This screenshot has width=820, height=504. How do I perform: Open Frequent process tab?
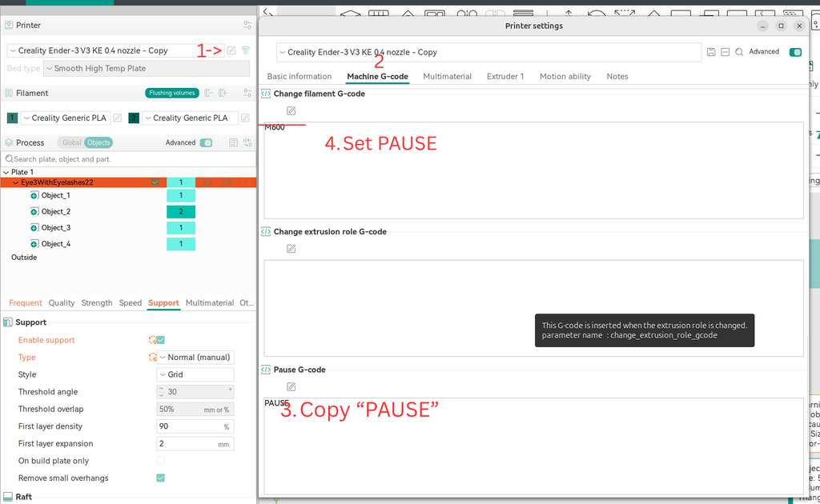[25, 303]
